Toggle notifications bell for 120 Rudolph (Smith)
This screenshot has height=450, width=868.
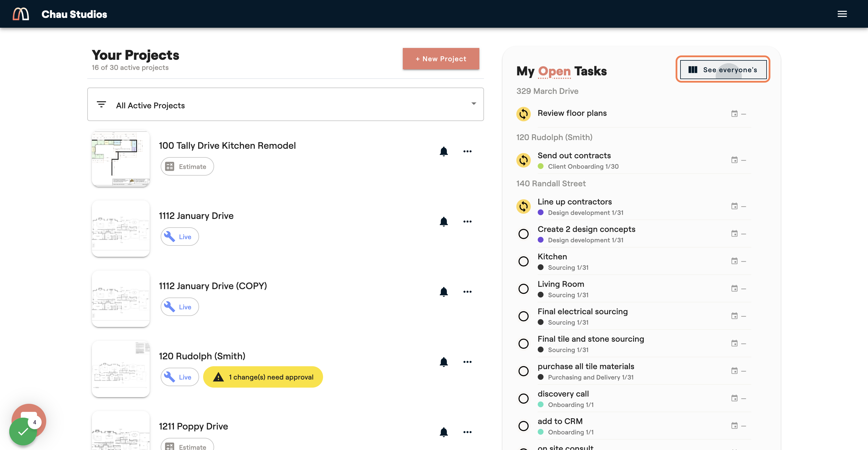click(444, 362)
